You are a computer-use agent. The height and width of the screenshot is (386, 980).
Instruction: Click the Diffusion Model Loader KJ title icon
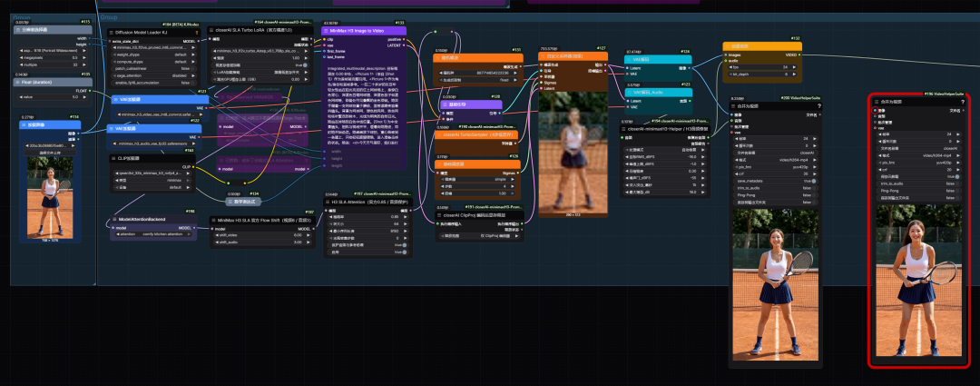click(x=113, y=32)
